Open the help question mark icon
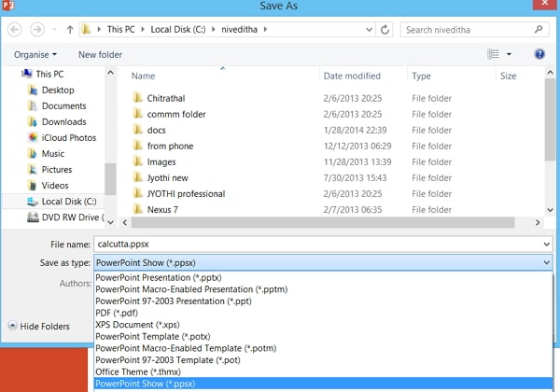This screenshot has height=392, width=560. [x=539, y=54]
